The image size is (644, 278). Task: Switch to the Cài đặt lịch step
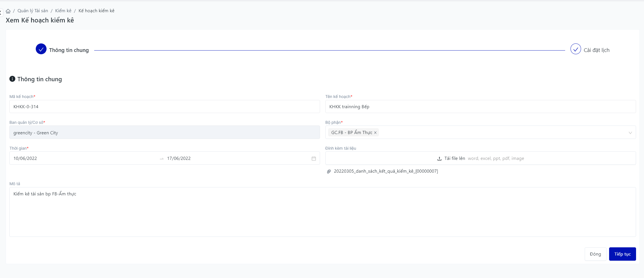point(596,50)
